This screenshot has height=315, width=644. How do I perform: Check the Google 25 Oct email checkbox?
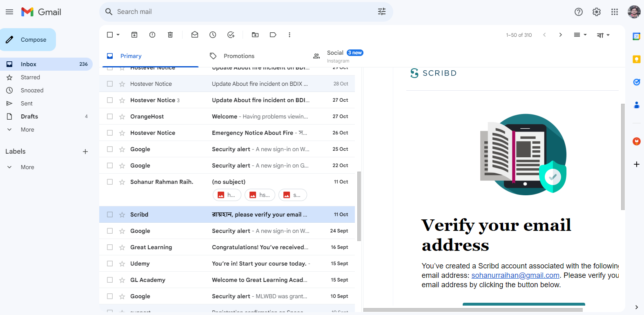[110, 149]
